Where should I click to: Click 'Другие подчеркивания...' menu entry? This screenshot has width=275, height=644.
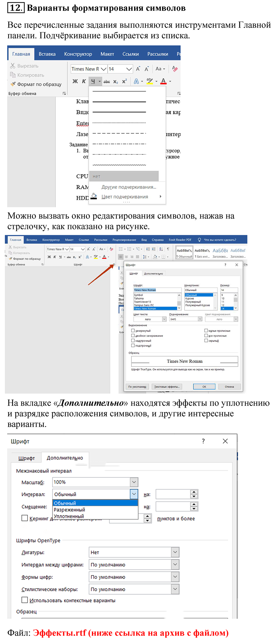point(129,187)
